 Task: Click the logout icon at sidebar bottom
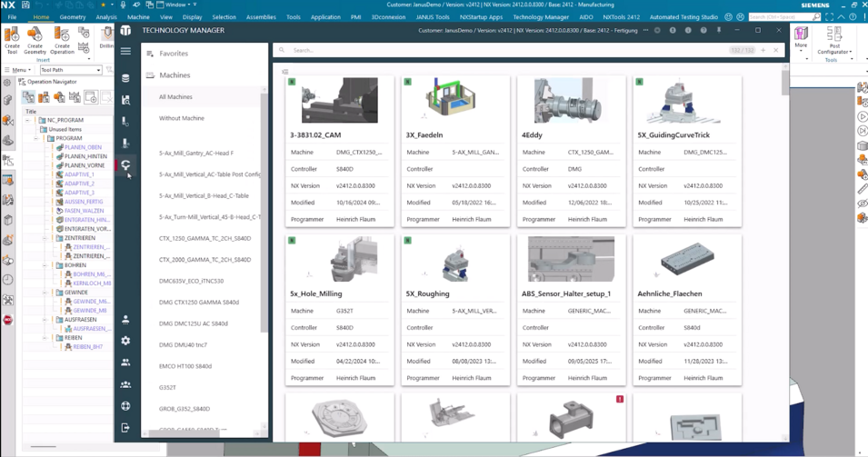[125, 428]
